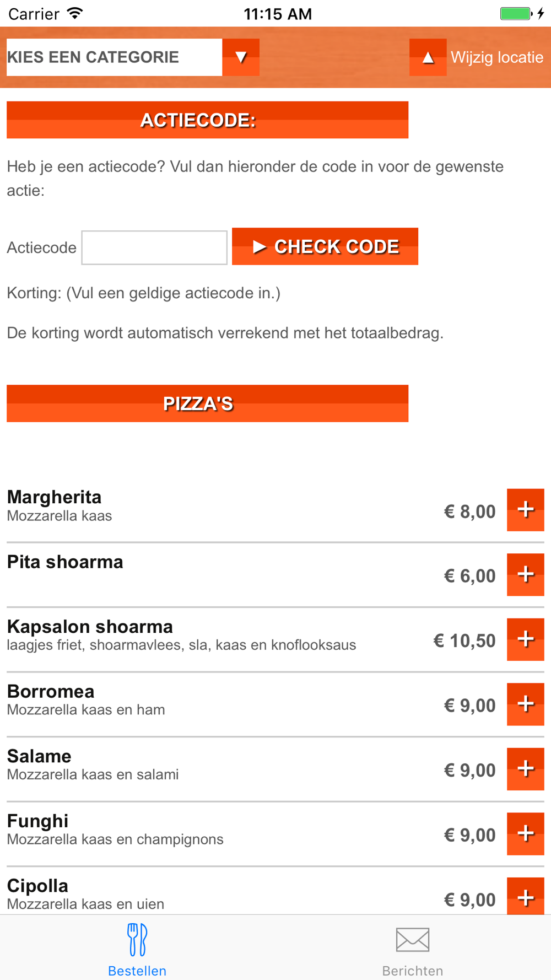Tap the Wijzig locatie link
551x980 pixels.
click(x=496, y=57)
